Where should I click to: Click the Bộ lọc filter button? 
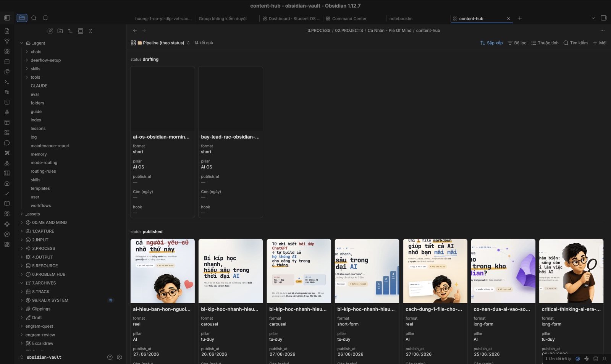tap(517, 43)
